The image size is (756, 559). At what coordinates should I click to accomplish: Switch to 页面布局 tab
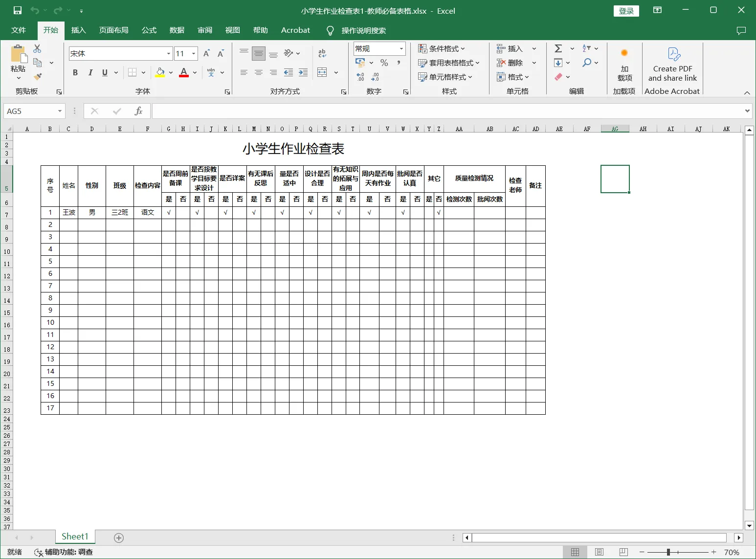[x=113, y=30]
